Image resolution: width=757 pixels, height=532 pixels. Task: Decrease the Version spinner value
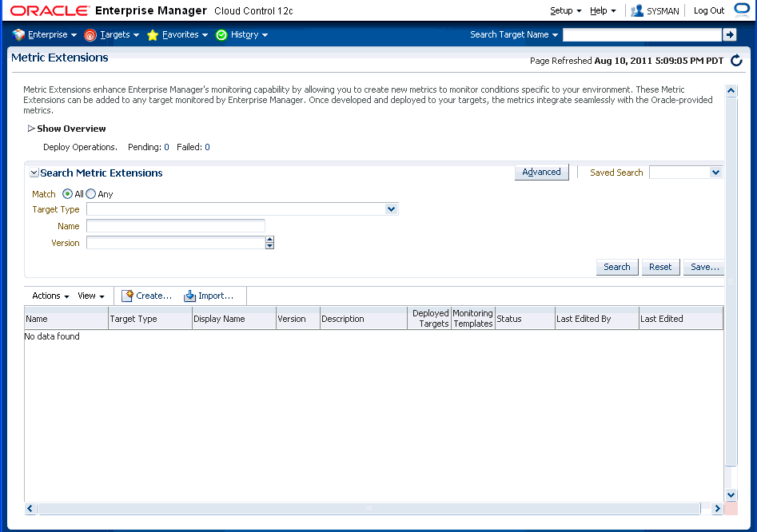point(270,245)
